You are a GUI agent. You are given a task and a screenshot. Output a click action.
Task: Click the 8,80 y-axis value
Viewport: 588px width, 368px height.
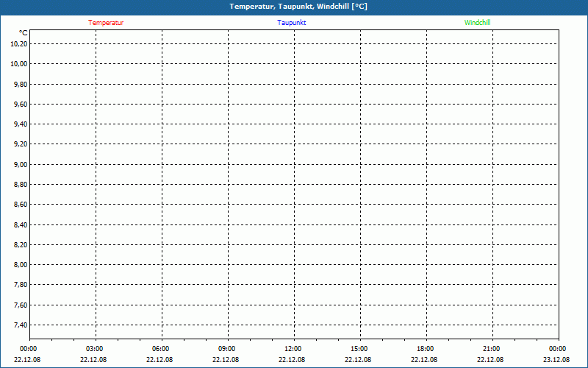[21, 185]
